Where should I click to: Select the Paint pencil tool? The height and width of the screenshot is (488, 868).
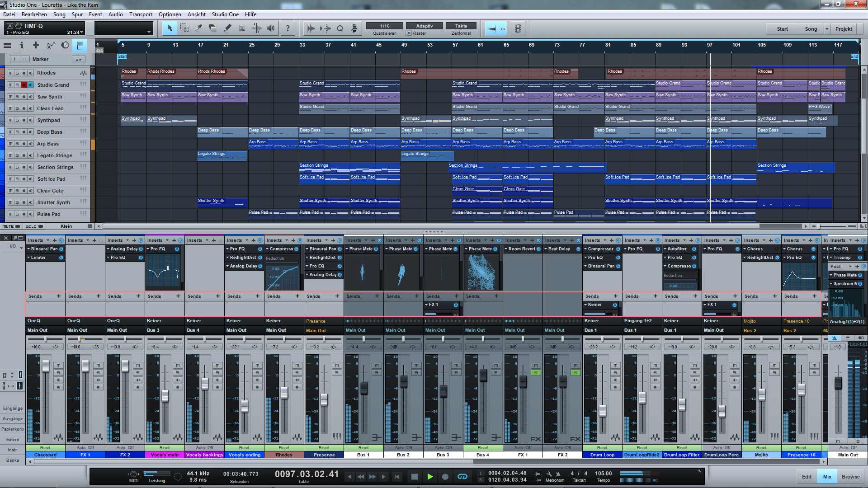(x=227, y=28)
